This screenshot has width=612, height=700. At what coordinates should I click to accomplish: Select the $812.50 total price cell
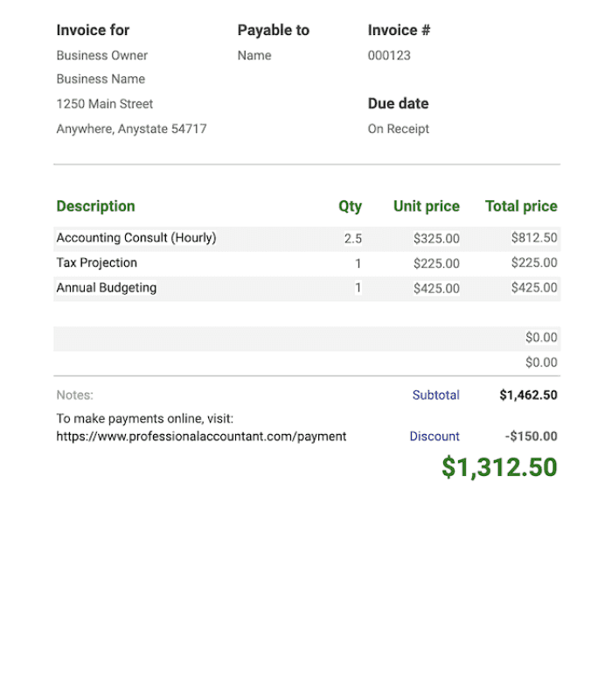(x=534, y=238)
